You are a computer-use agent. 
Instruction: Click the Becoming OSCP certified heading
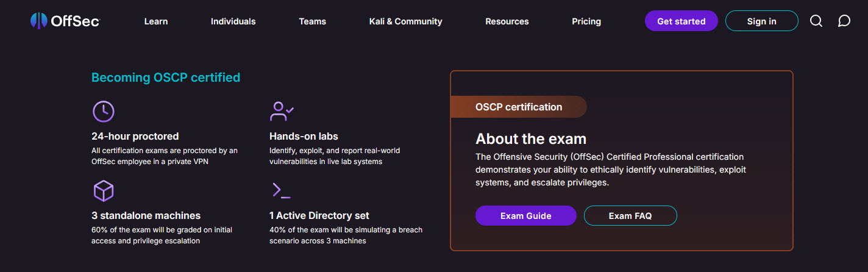(x=166, y=77)
